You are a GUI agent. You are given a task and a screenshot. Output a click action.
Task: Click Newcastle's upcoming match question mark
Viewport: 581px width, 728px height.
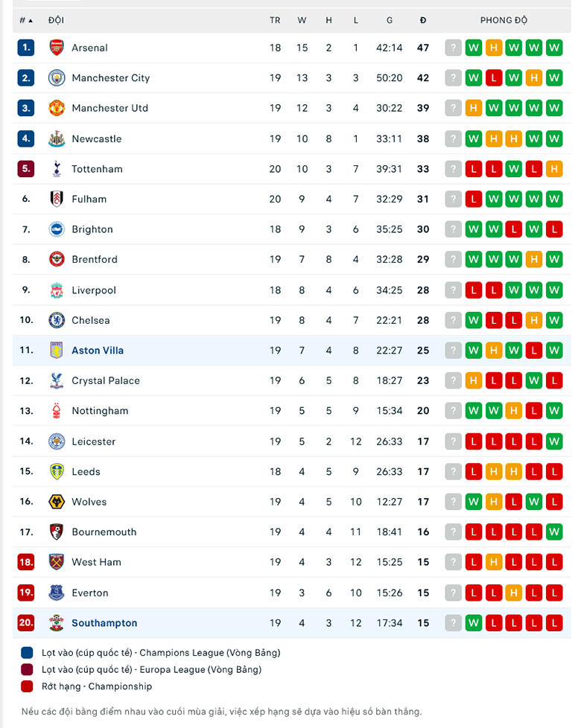point(453,138)
